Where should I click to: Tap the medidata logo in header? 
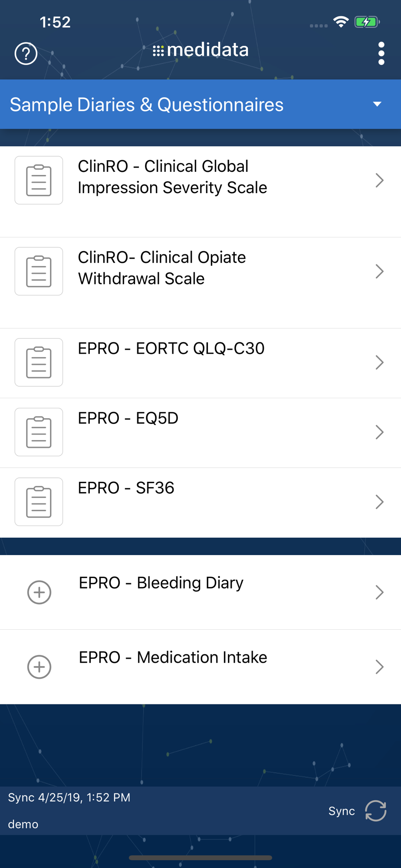[x=200, y=50]
